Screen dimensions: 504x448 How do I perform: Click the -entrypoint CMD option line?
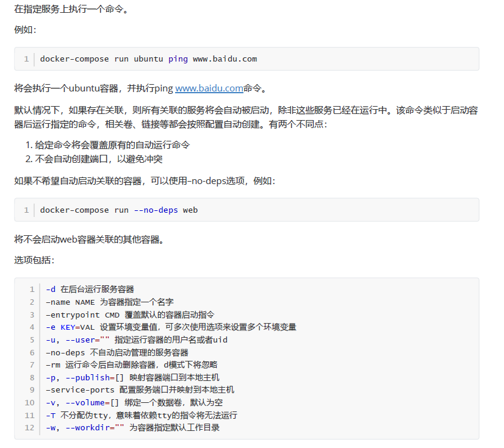click(130, 315)
